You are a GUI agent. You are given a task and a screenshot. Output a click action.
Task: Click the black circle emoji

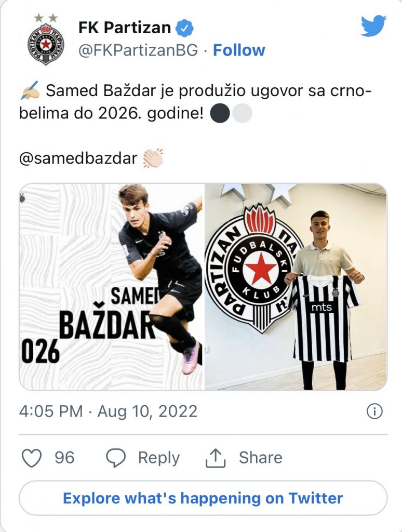coord(220,114)
